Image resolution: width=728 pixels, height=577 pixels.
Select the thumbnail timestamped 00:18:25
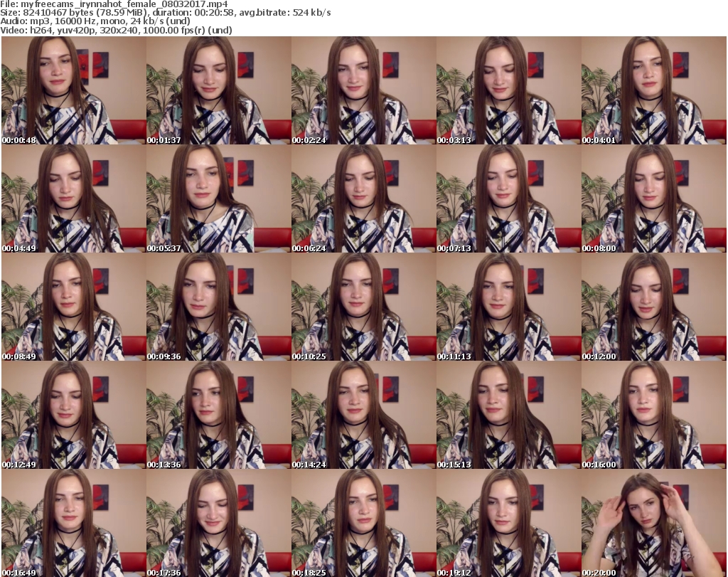[363, 523]
